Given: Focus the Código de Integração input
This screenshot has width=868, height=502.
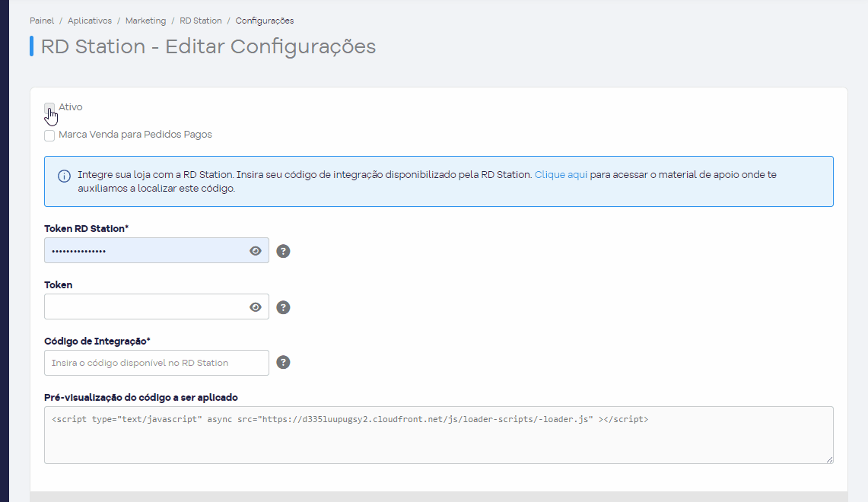Looking at the screenshot, I should [x=157, y=363].
